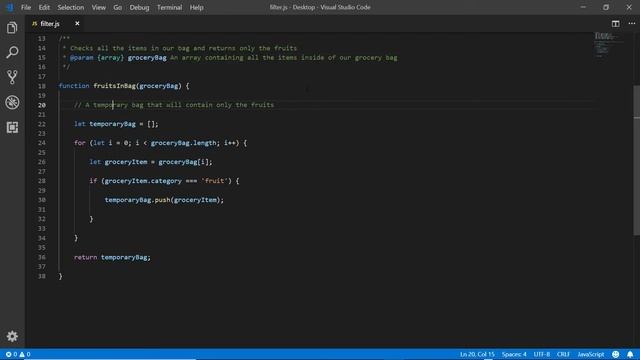The height and width of the screenshot is (360, 640).
Task: Open the Help menu
Action: [x=196, y=7]
